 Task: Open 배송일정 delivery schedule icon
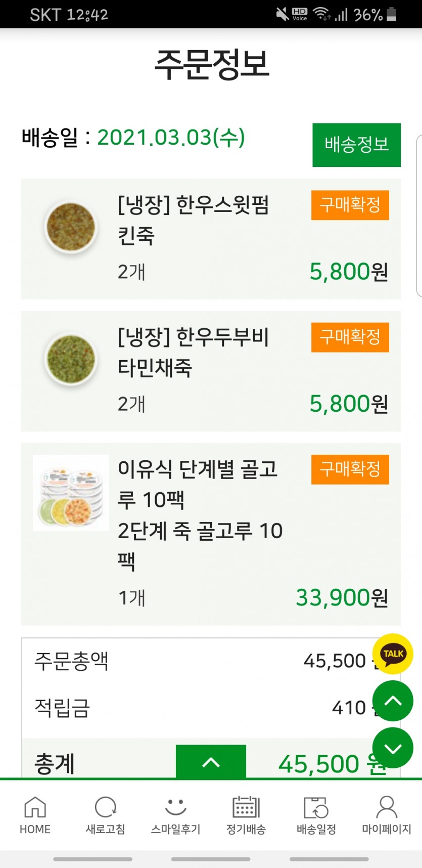(x=316, y=808)
